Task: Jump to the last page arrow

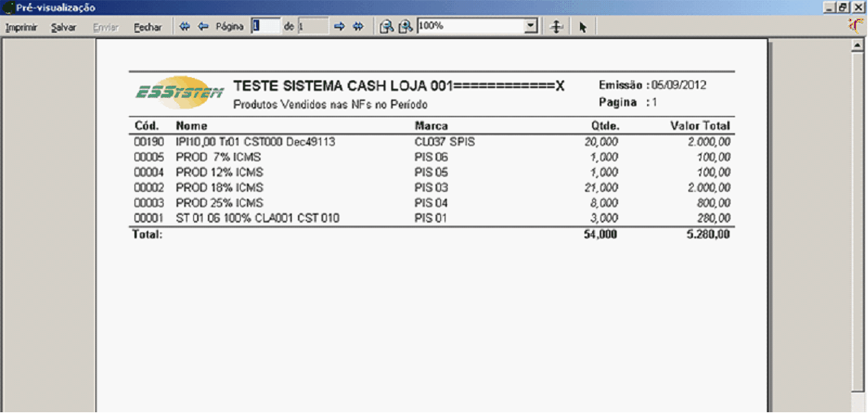Action: (358, 27)
